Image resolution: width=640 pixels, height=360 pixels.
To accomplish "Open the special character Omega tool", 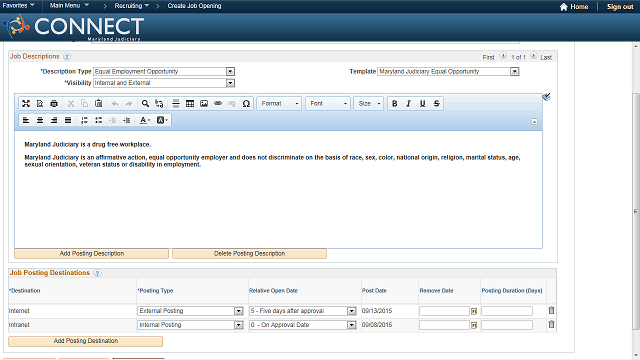I will pos(246,104).
